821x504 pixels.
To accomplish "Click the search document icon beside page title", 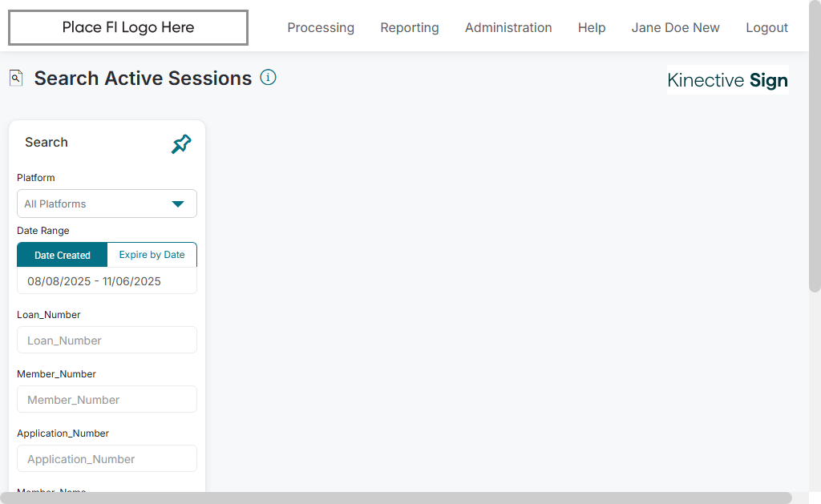I will tap(16, 78).
